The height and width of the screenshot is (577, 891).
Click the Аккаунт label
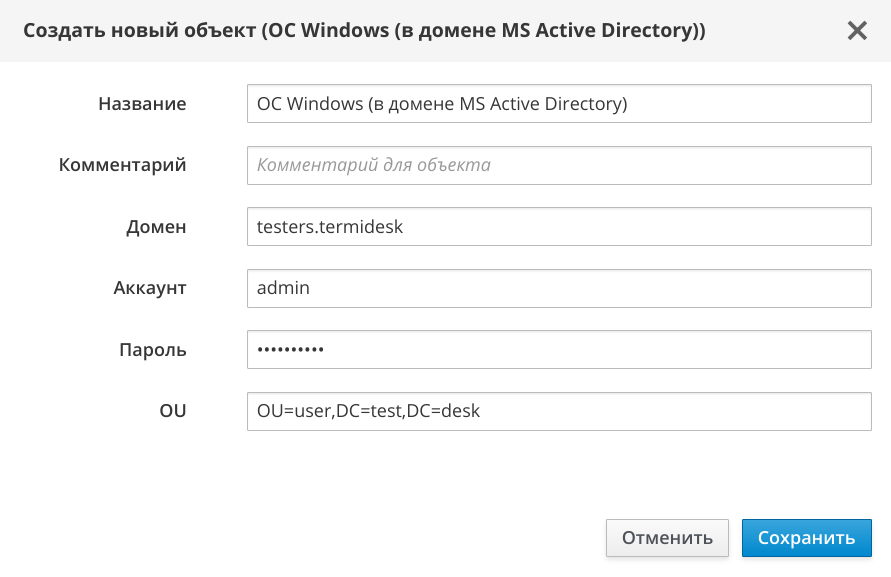[150, 288]
